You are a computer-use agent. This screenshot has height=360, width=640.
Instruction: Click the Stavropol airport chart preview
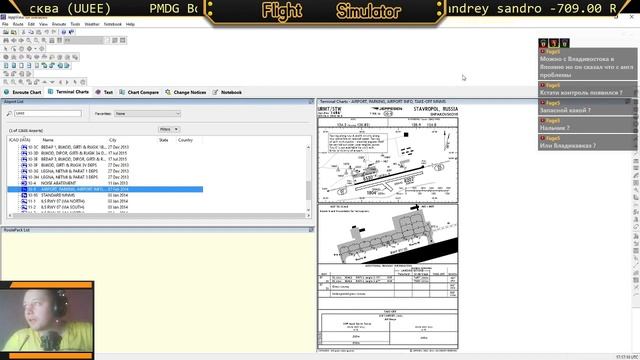pos(388,228)
